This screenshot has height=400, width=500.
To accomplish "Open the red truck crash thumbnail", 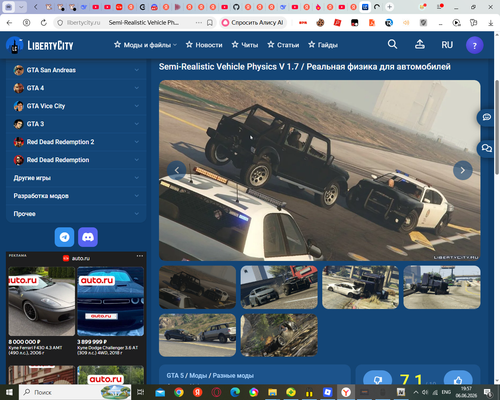I will (x=279, y=287).
